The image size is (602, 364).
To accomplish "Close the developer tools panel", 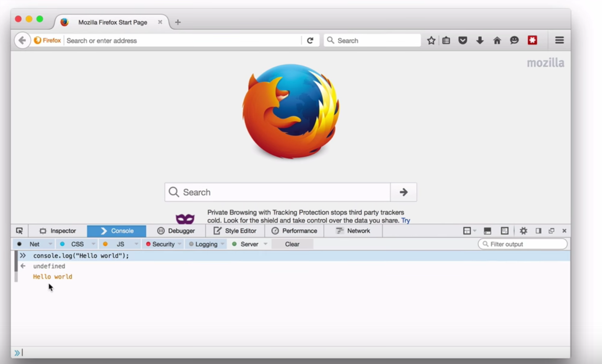I will 564,231.
